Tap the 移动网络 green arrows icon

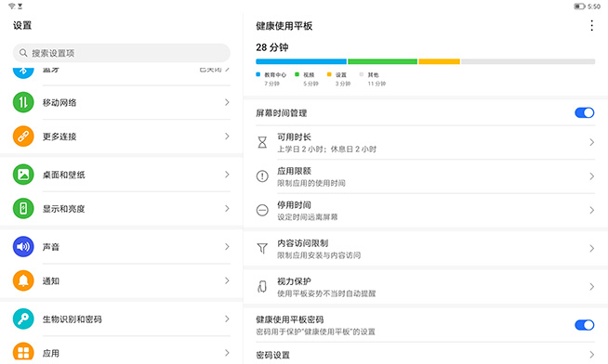[x=23, y=102]
